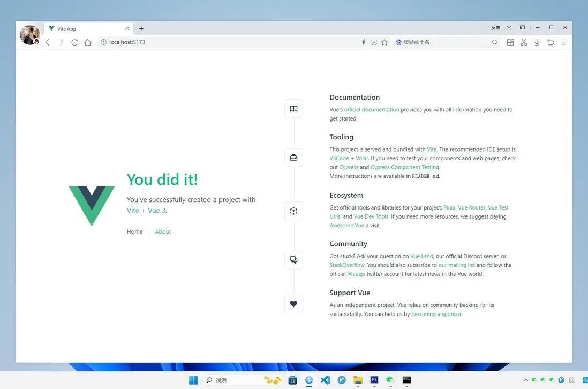Click the browser back arrow

pyautogui.click(x=48, y=42)
